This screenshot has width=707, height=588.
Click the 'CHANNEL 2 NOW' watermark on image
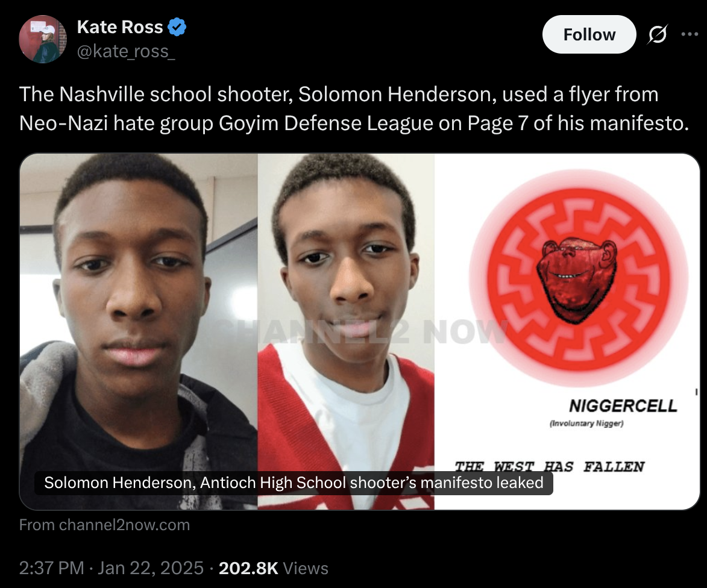coord(361,332)
